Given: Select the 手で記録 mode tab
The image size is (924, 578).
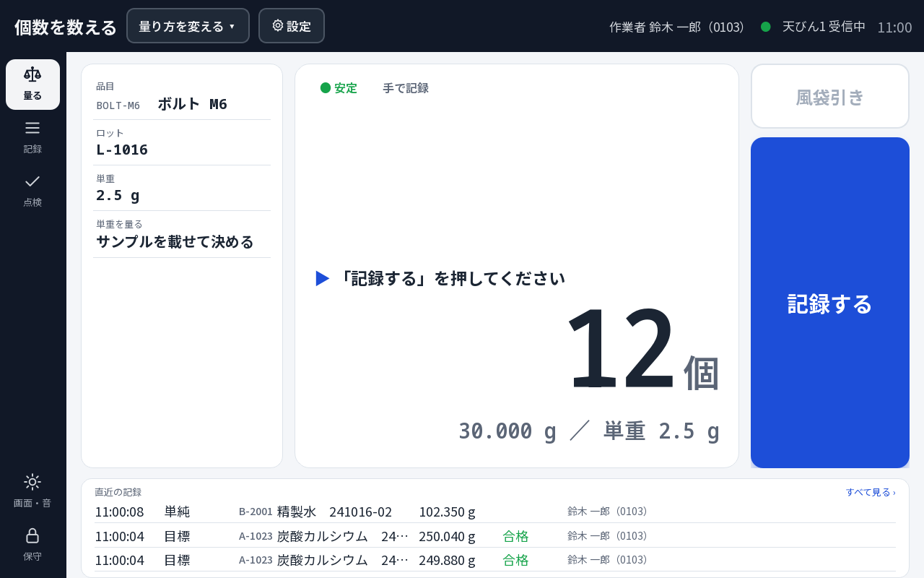Looking at the screenshot, I should pyautogui.click(x=406, y=88).
